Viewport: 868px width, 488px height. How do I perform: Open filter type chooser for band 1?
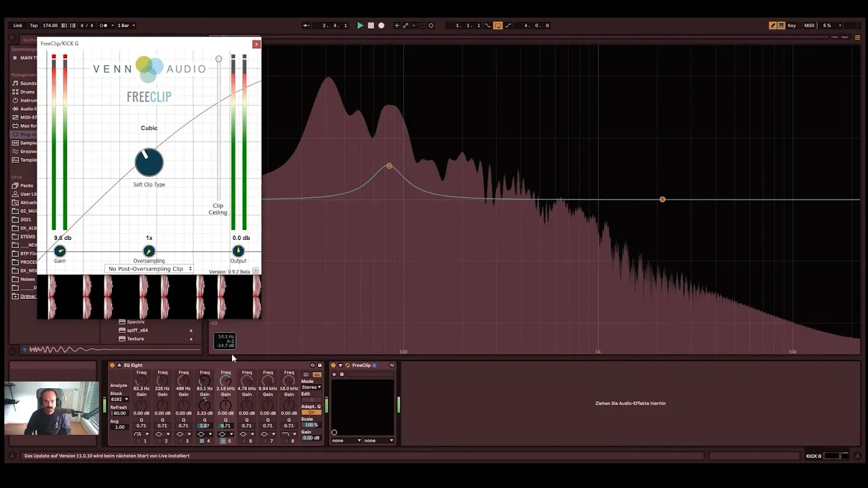pos(141,434)
